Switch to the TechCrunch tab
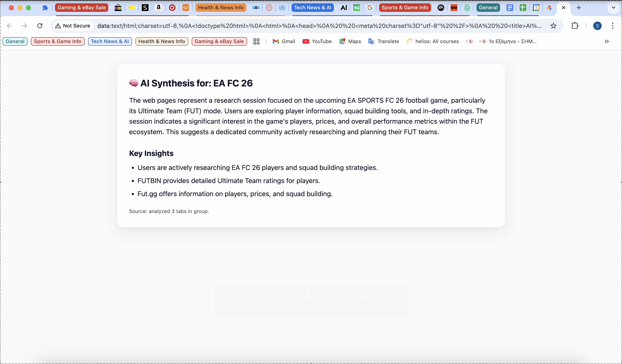622x364 pixels. (357, 8)
